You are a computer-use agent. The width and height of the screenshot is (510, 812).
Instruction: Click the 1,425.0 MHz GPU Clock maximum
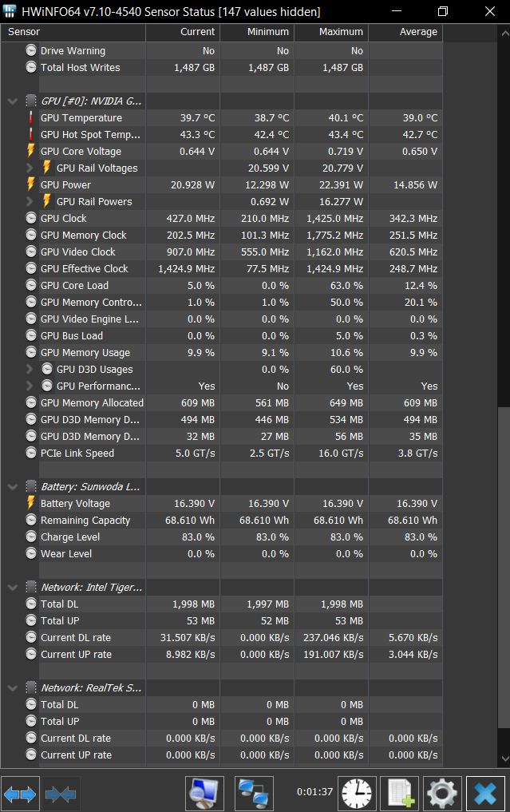(335, 219)
